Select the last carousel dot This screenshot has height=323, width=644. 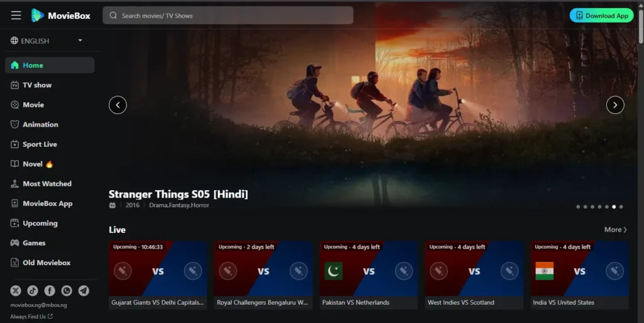point(621,207)
